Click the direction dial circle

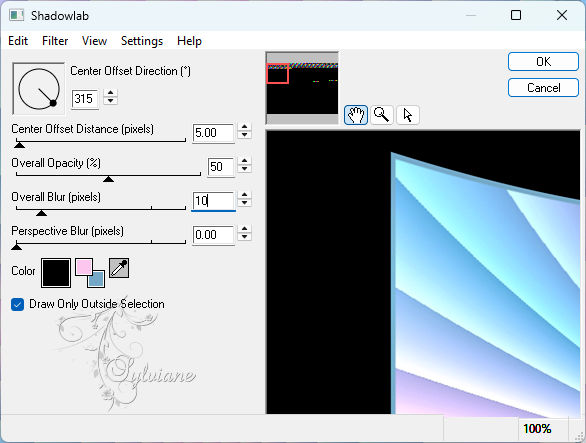tap(38, 89)
